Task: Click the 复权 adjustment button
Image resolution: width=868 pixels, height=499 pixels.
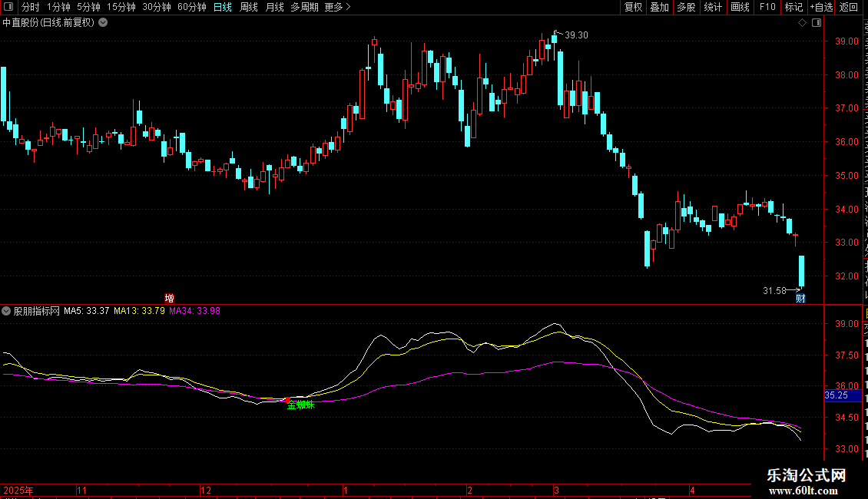Action: click(x=633, y=7)
